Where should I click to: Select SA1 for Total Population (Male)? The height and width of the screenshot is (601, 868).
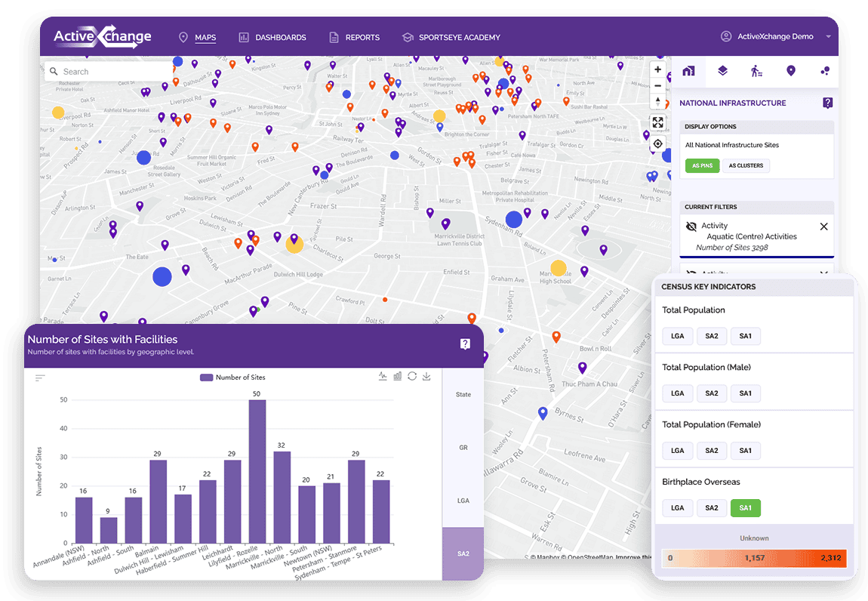[745, 393]
